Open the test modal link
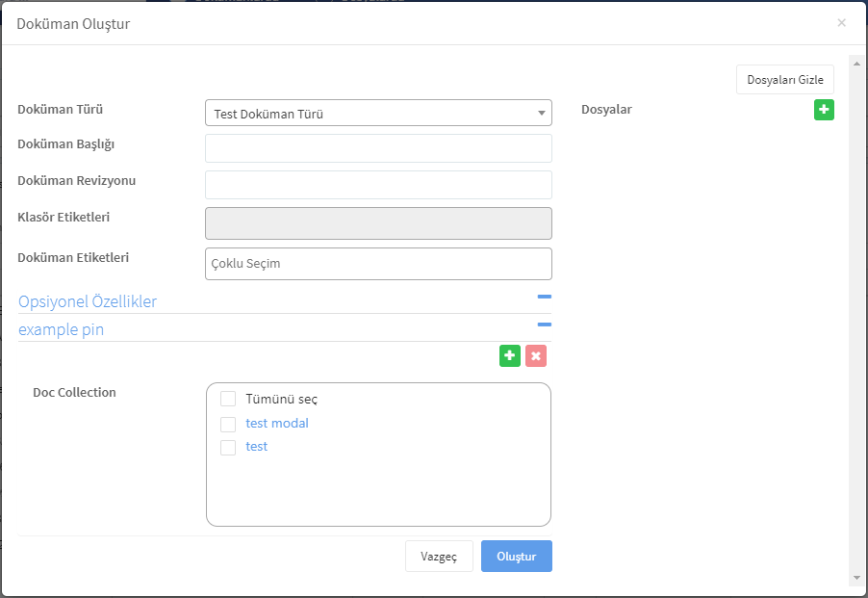The height and width of the screenshot is (598, 868). click(277, 423)
